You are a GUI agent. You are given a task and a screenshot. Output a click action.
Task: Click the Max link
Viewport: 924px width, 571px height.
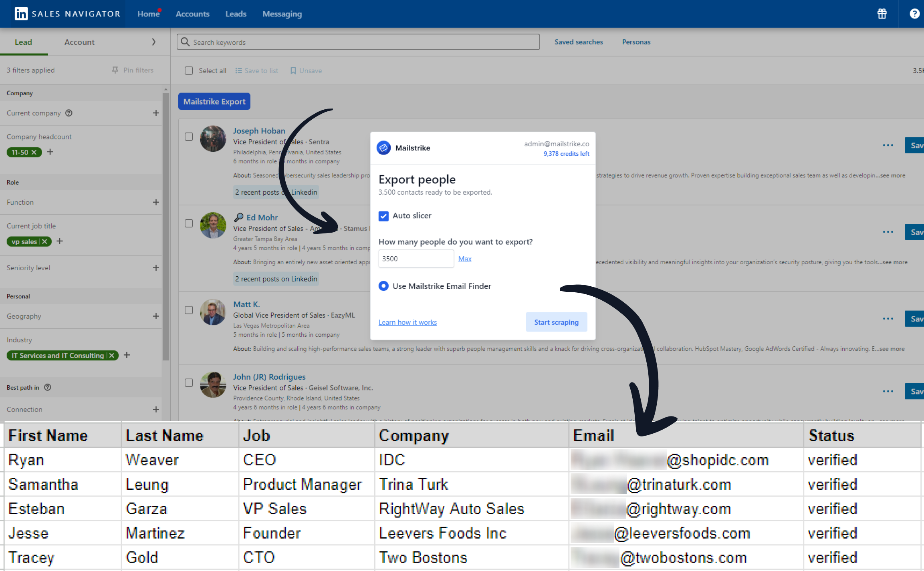465,259
